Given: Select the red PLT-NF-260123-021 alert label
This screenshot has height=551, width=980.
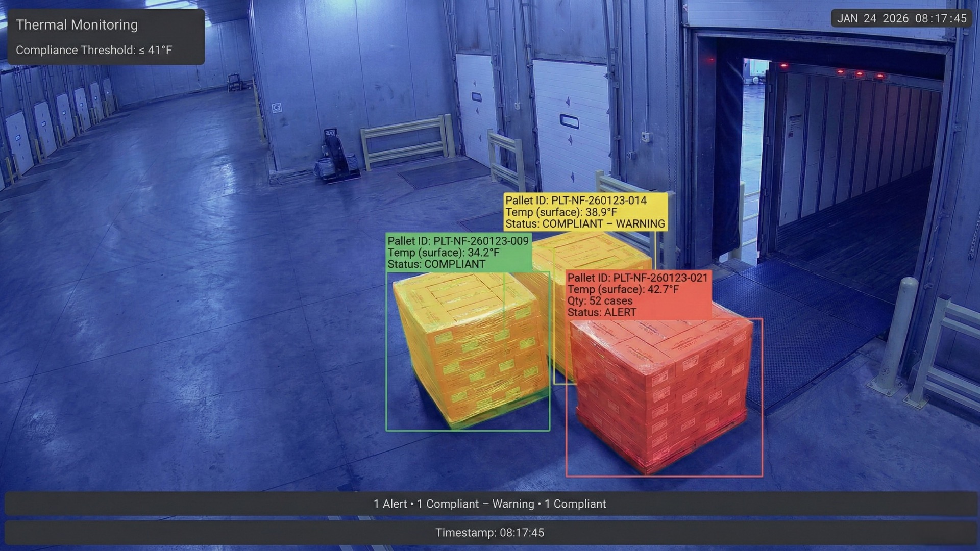Looking at the screenshot, I should pos(638,278).
